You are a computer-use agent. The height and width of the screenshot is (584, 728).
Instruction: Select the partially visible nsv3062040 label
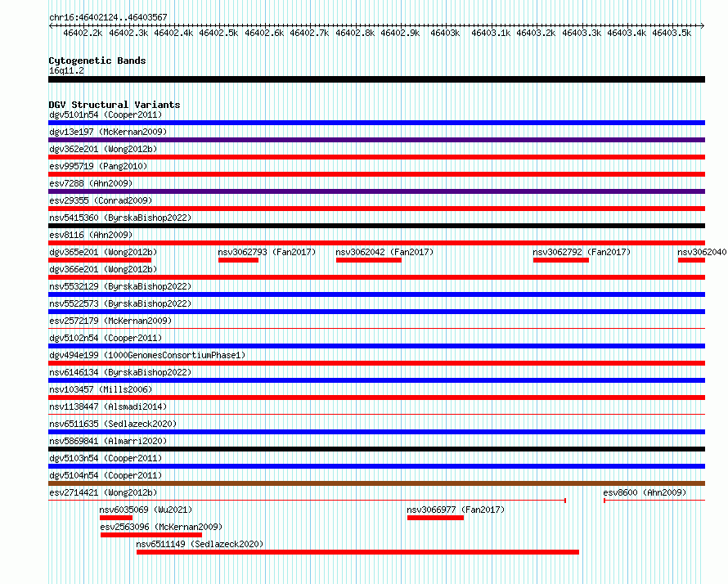click(x=702, y=252)
